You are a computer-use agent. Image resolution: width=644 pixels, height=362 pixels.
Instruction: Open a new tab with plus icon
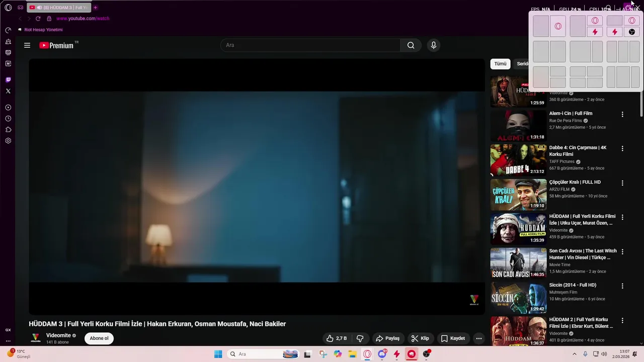[95, 8]
